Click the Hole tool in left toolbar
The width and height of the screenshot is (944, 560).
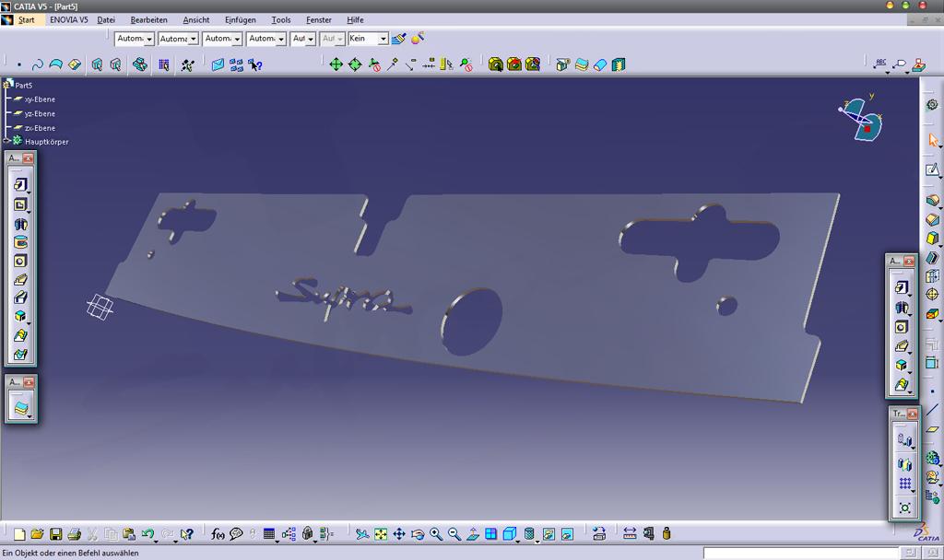tap(20, 261)
